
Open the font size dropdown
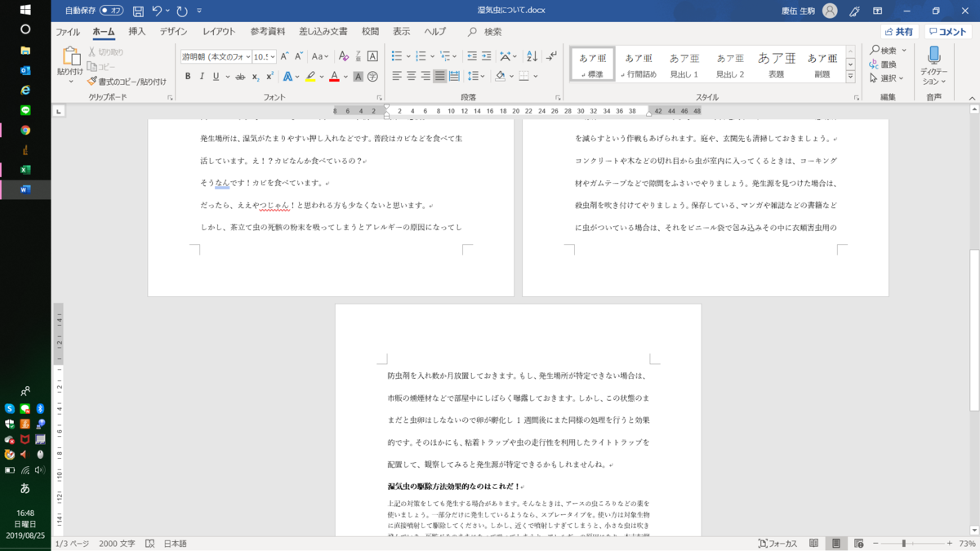click(x=272, y=56)
